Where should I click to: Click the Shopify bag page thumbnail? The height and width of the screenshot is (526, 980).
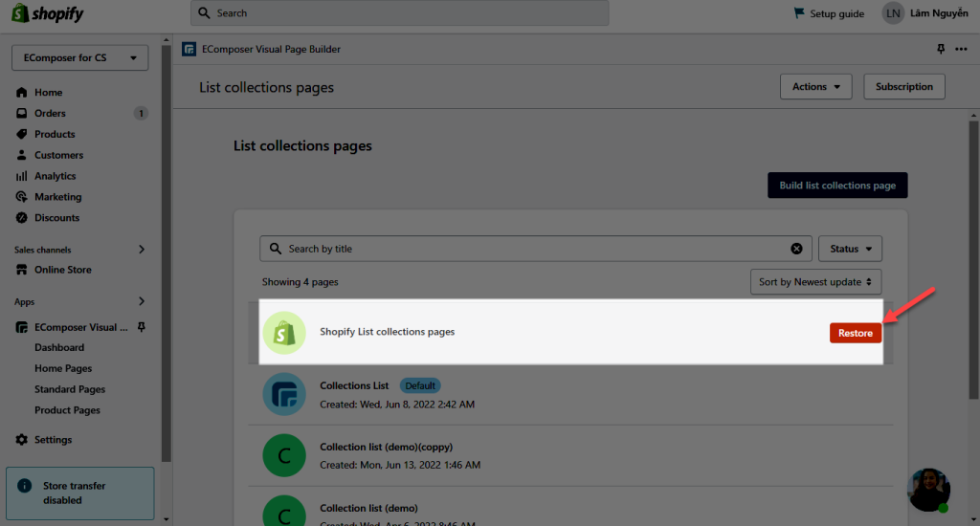click(x=284, y=333)
